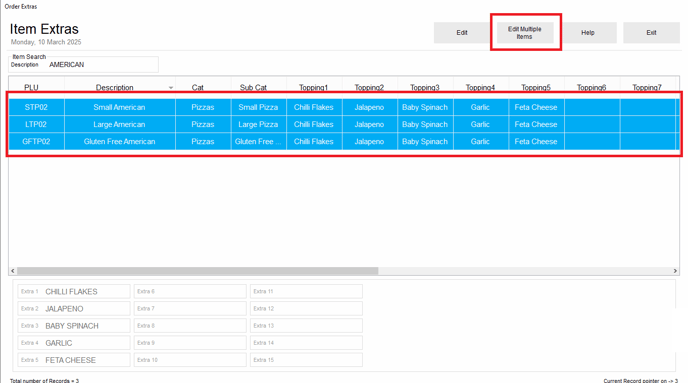Image resolution: width=688 pixels, height=383 pixels.
Task: Click the Edit button
Action: click(462, 32)
